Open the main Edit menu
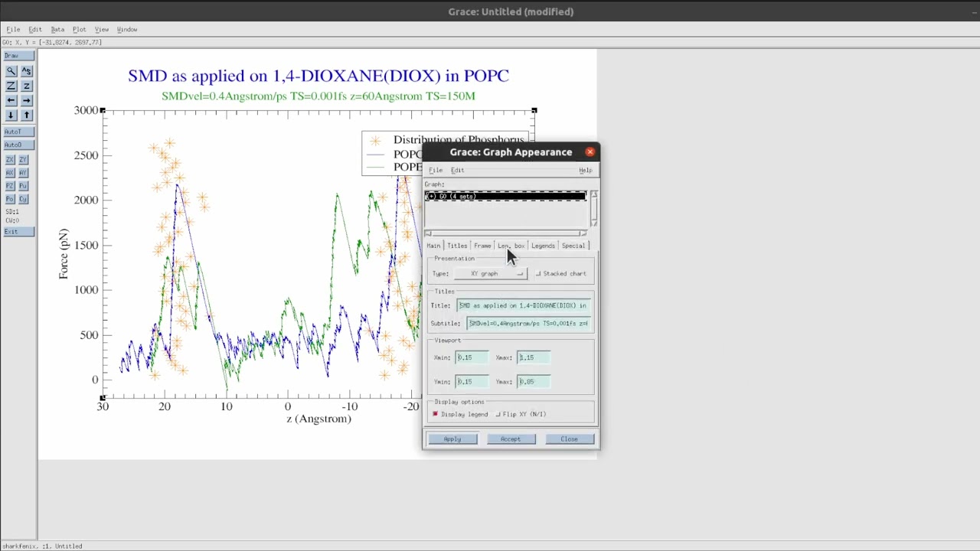Screen dimensions: 980x551 coord(35,29)
